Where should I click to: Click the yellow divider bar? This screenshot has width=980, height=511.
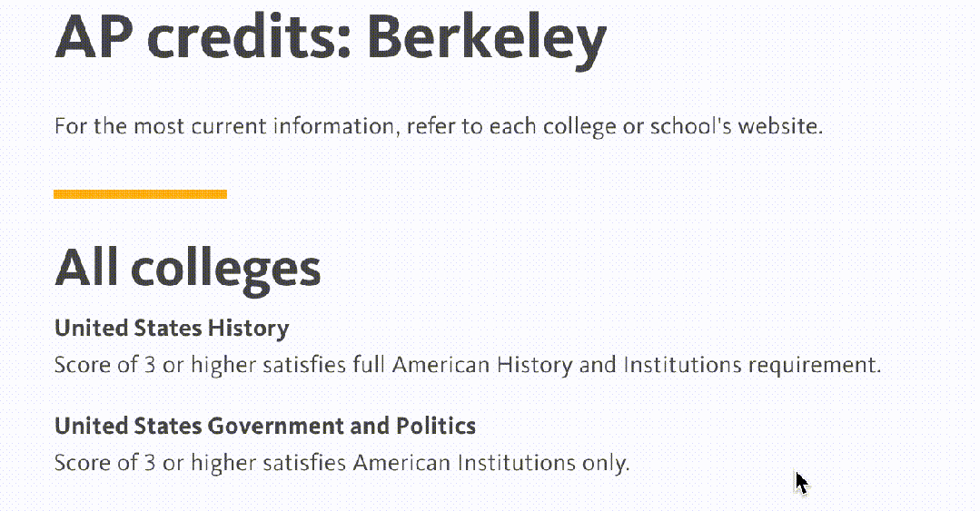(x=140, y=193)
